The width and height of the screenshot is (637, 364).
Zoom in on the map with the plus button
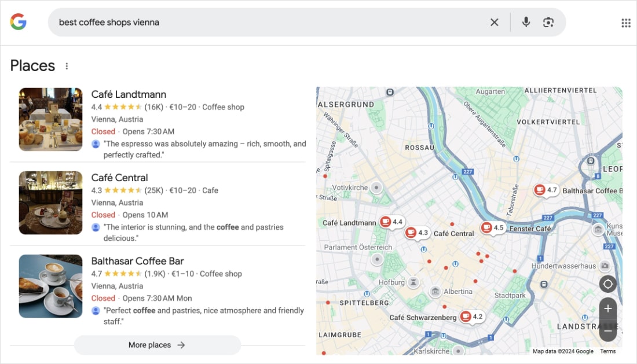tap(607, 308)
